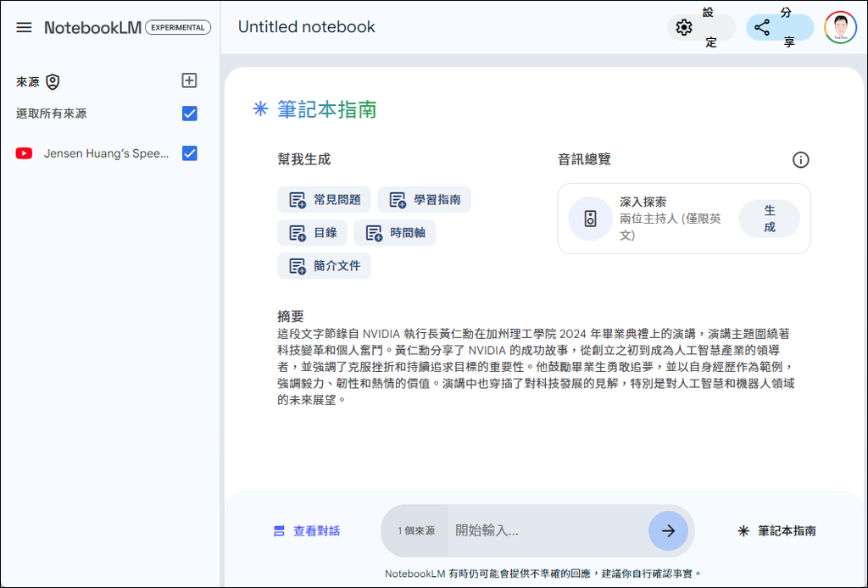Generate 時間軸 timeline
Viewport: 868px width, 588px height.
[x=395, y=233]
